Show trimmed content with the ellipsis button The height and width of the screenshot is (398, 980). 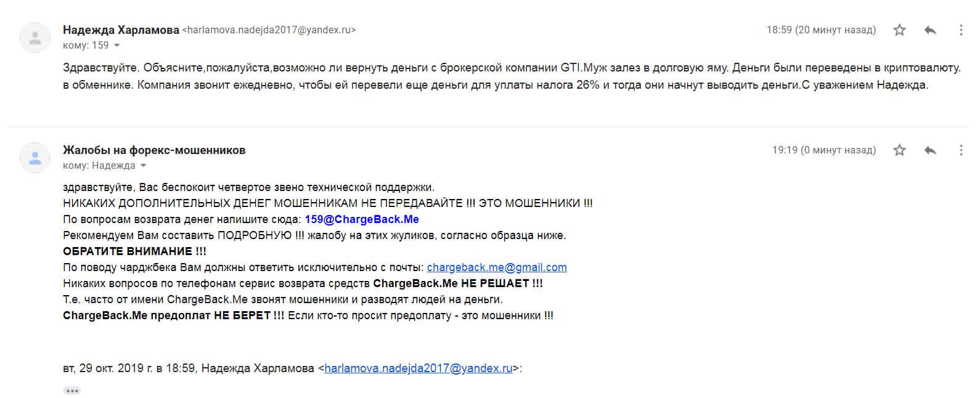click(x=72, y=391)
